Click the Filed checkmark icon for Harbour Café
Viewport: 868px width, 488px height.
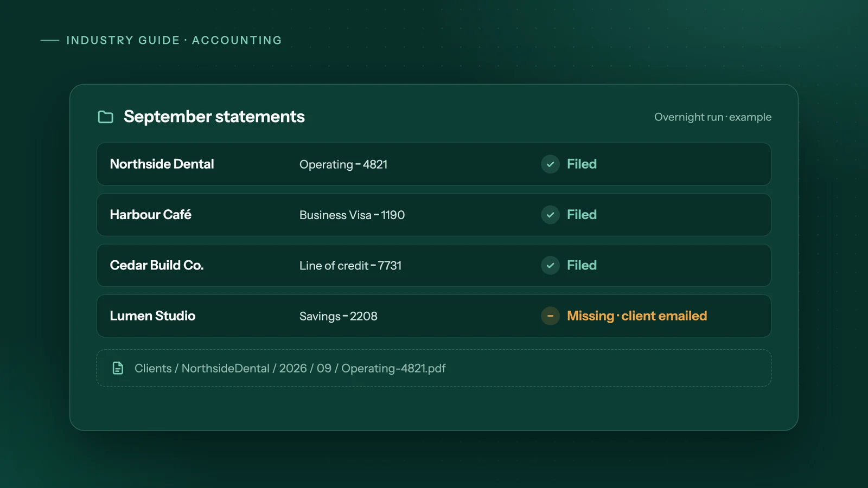550,215
